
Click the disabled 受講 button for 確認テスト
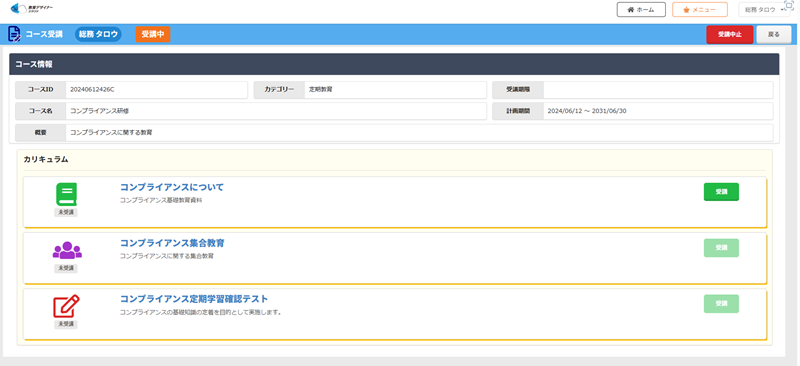[x=721, y=304]
